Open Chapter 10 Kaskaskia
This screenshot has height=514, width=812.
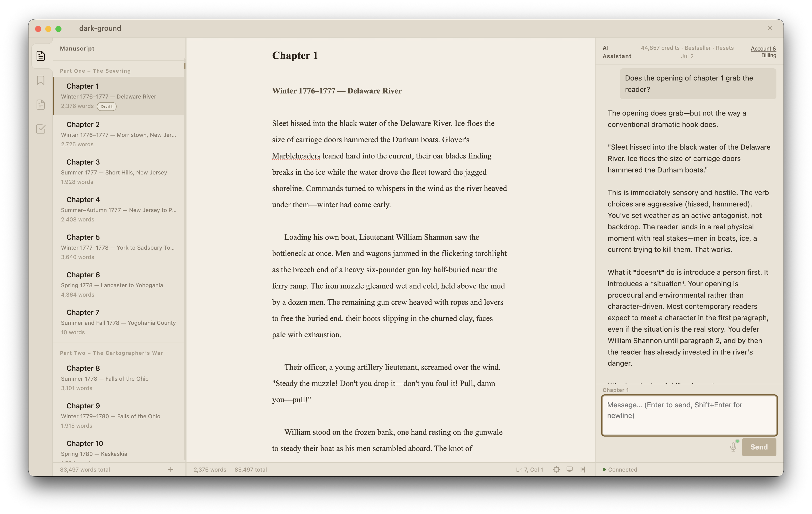click(119, 448)
